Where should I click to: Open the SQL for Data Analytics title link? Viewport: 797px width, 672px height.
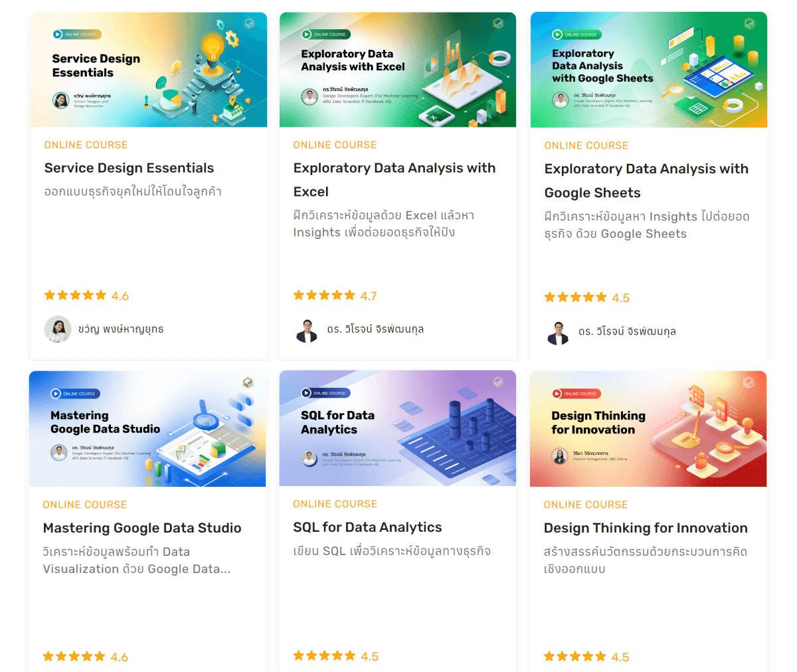[x=367, y=527]
